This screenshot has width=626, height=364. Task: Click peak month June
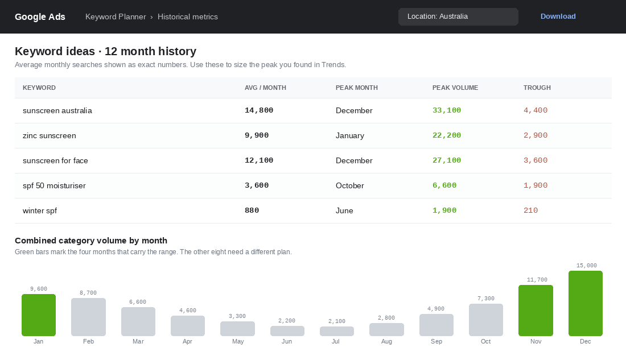[344, 211]
